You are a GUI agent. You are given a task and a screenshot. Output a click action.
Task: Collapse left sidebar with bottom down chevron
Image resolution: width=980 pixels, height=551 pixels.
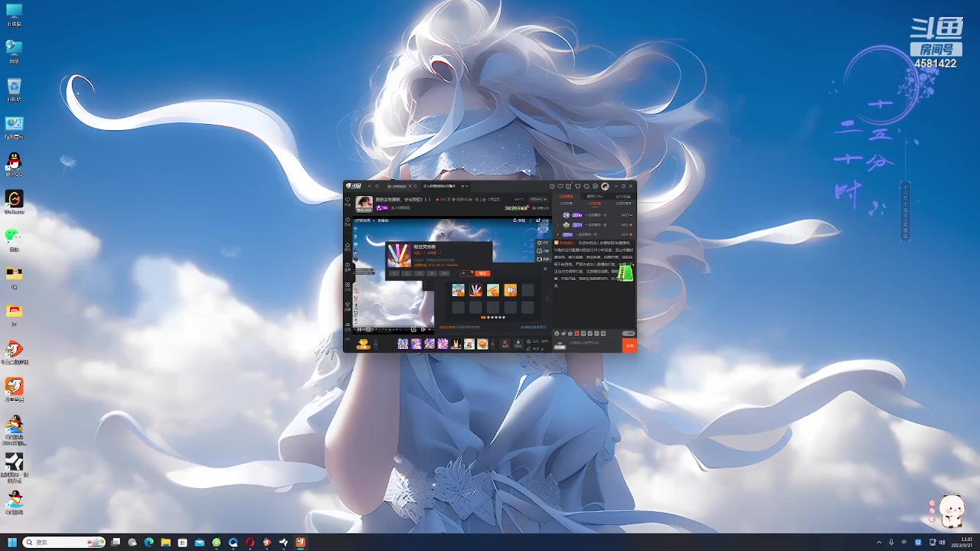pos(348,339)
